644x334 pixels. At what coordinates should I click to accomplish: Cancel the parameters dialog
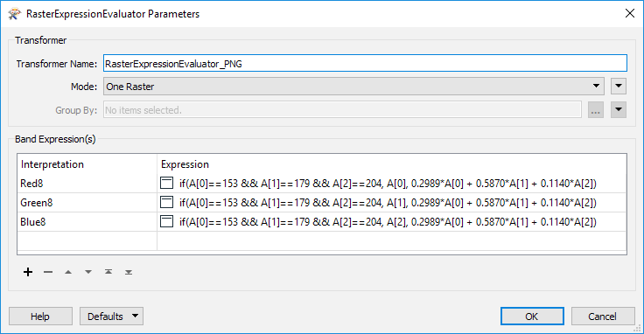[603, 317]
